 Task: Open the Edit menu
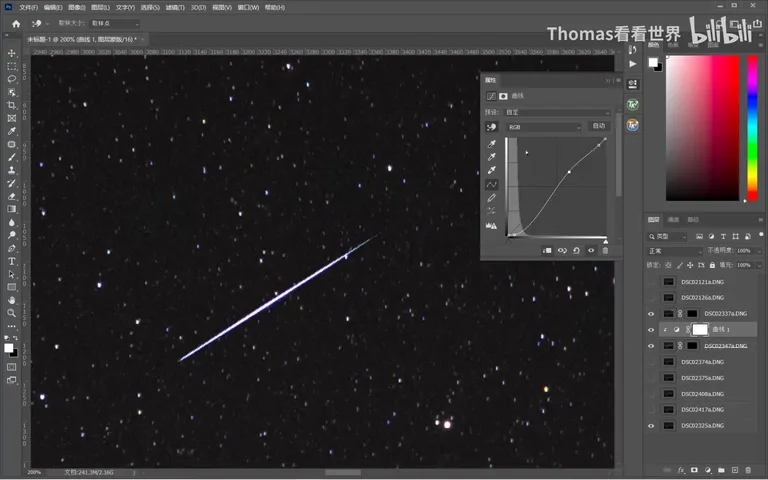tap(53, 7)
